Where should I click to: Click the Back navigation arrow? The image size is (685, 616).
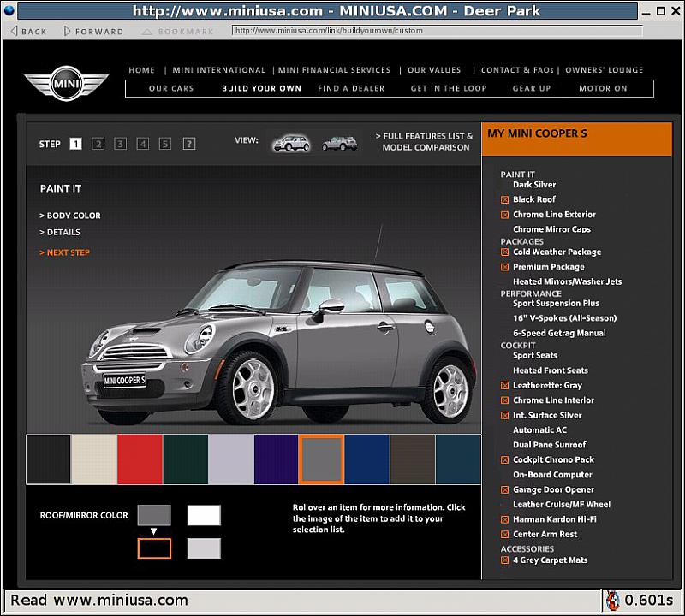(x=14, y=29)
